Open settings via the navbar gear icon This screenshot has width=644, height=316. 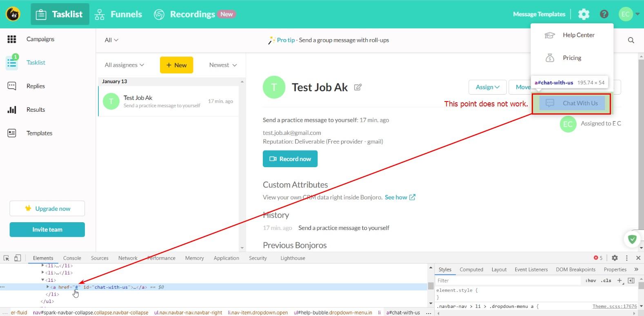tap(584, 14)
